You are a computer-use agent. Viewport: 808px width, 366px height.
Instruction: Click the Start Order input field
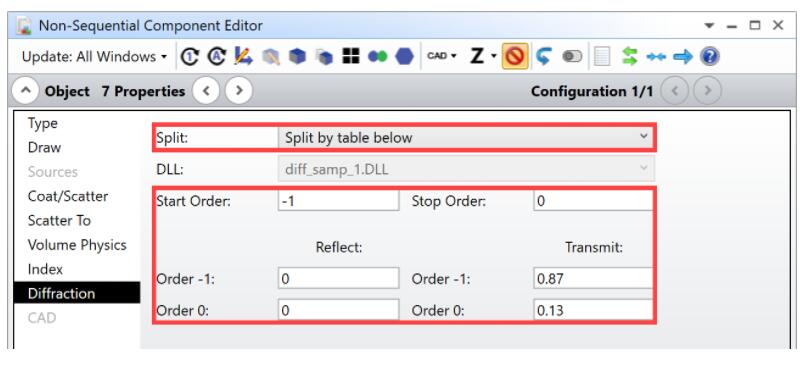pos(339,201)
